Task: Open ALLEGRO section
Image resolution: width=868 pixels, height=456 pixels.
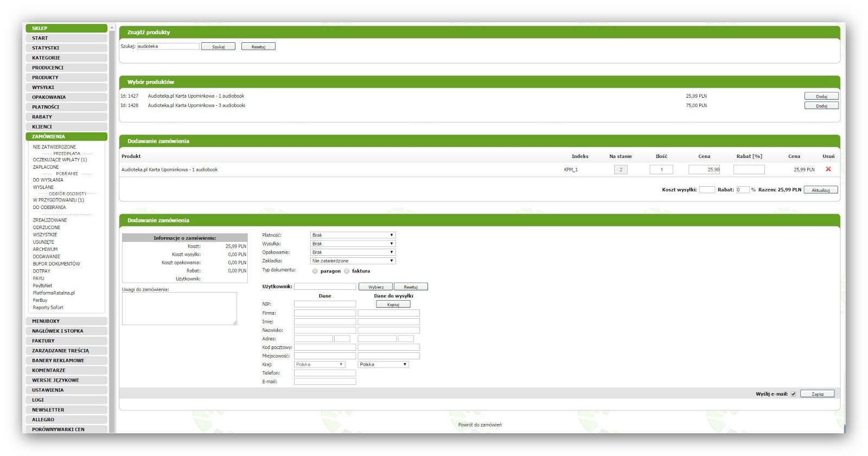Action: [66, 420]
